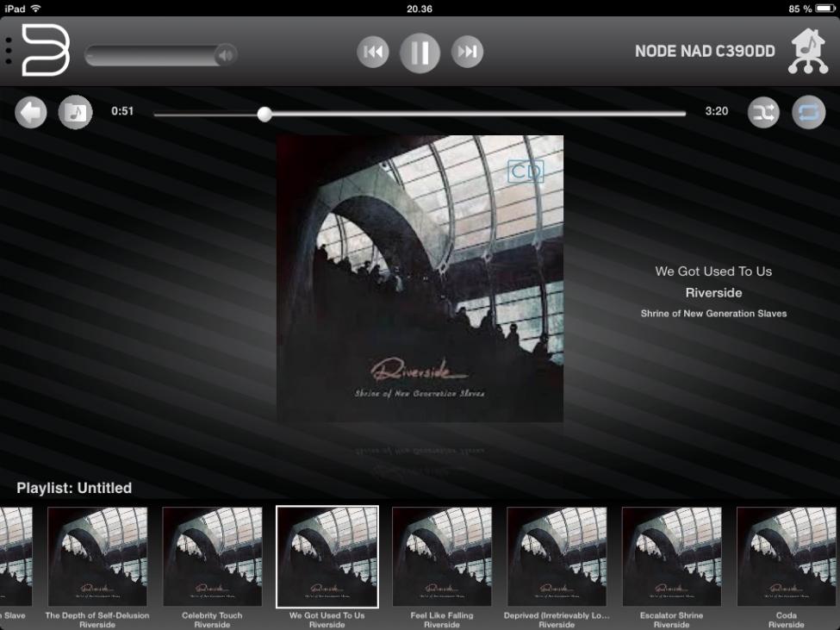Tap the large Riverside album cover
840x630 pixels.
point(420,278)
